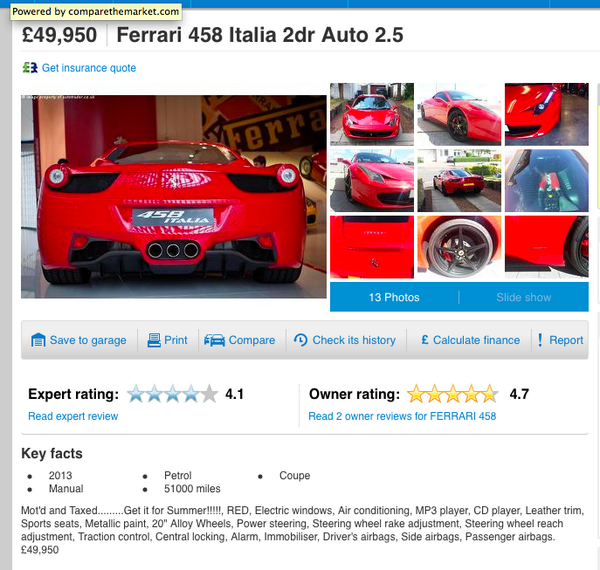Start the Slide show
Screen dimensions: 600x570
coord(523,297)
